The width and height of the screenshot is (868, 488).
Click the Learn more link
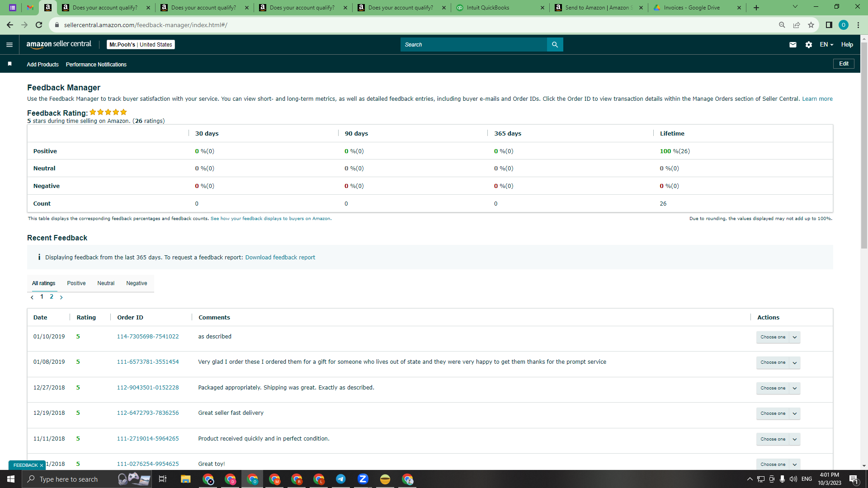click(x=817, y=99)
